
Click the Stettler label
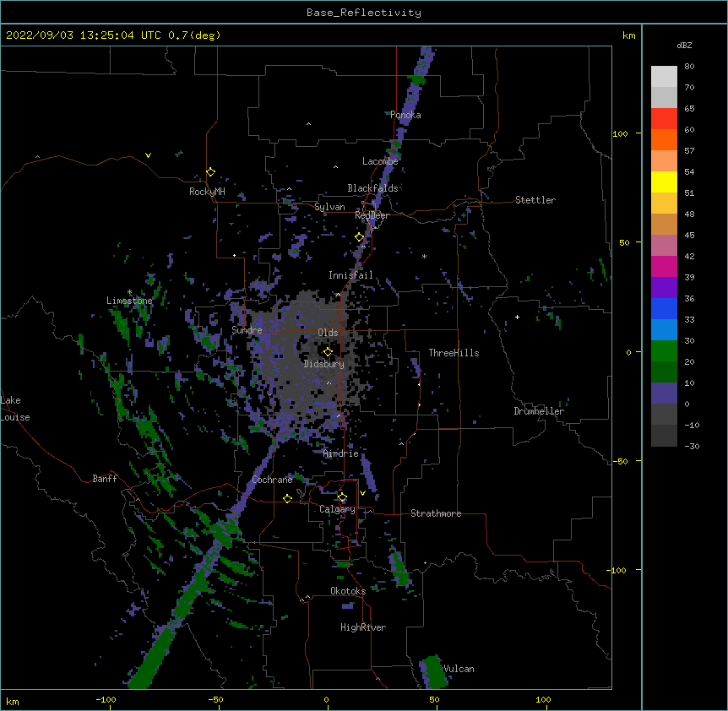click(x=535, y=200)
